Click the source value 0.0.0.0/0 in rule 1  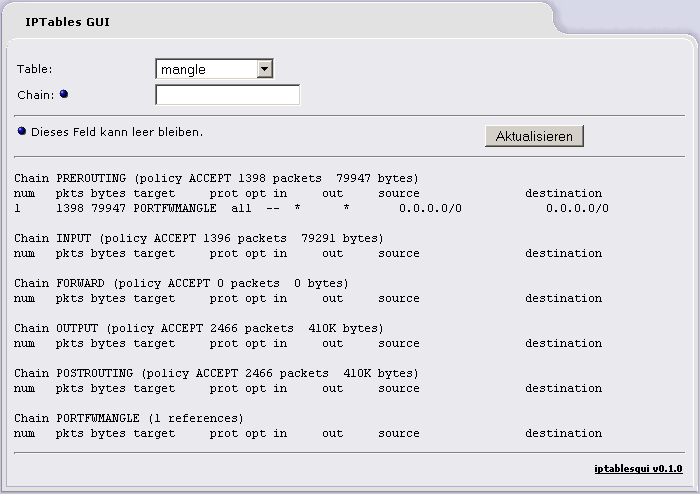coord(430,208)
